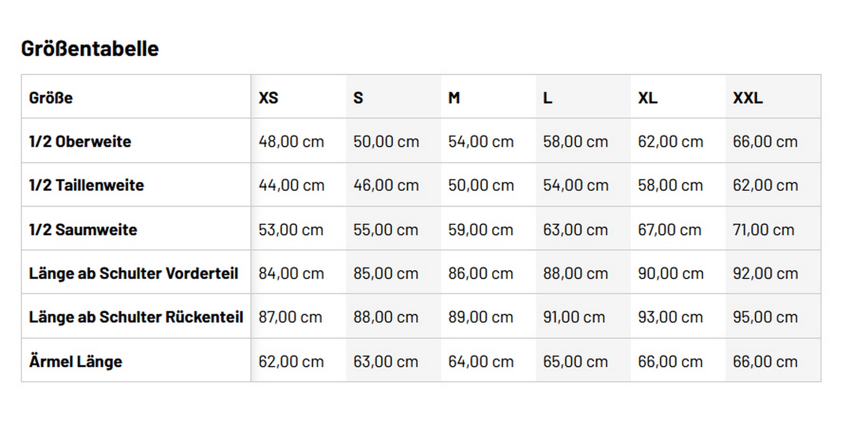This screenshot has width=868, height=424.
Task: Select the S size column header
Action: point(358,98)
